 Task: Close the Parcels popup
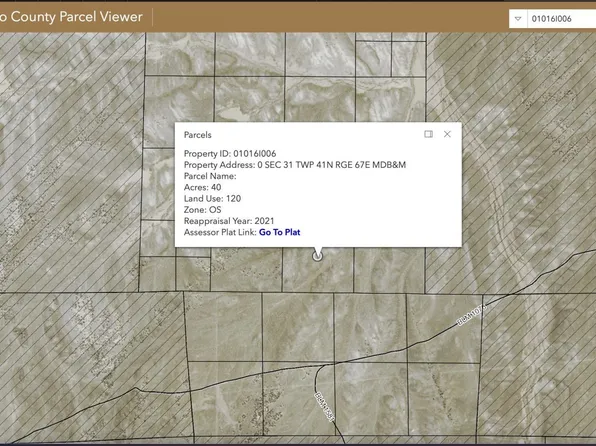pos(447,134)
